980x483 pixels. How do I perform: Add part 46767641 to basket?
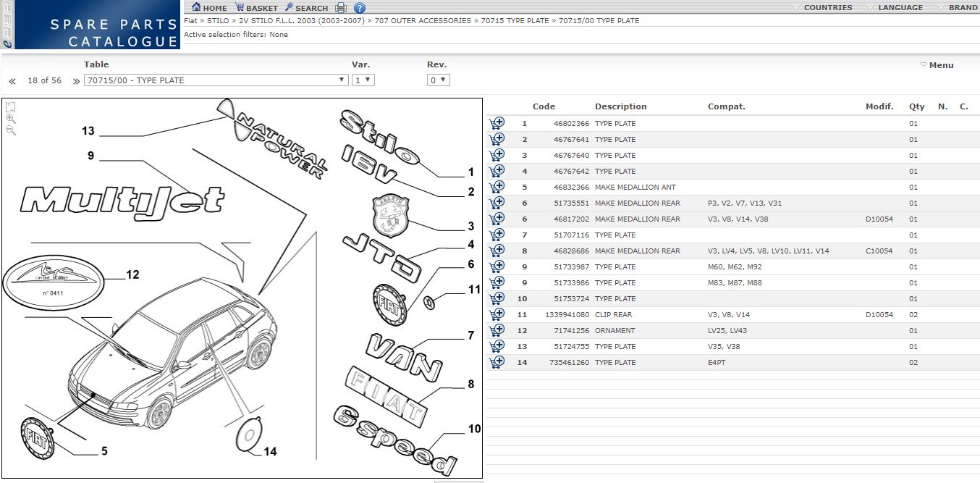[497, 139]
